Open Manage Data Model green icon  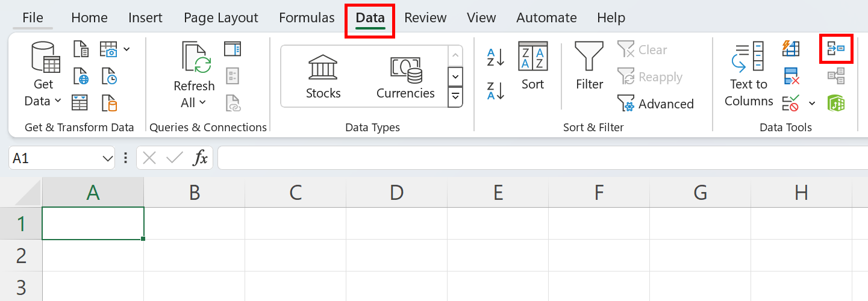[x=836, y=103]
